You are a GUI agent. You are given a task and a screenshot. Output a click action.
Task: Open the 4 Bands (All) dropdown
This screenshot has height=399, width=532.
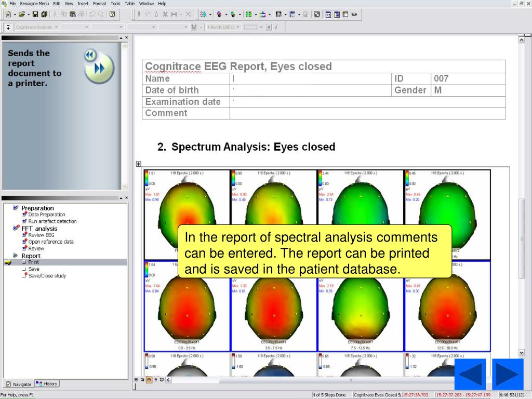[238, 27]
